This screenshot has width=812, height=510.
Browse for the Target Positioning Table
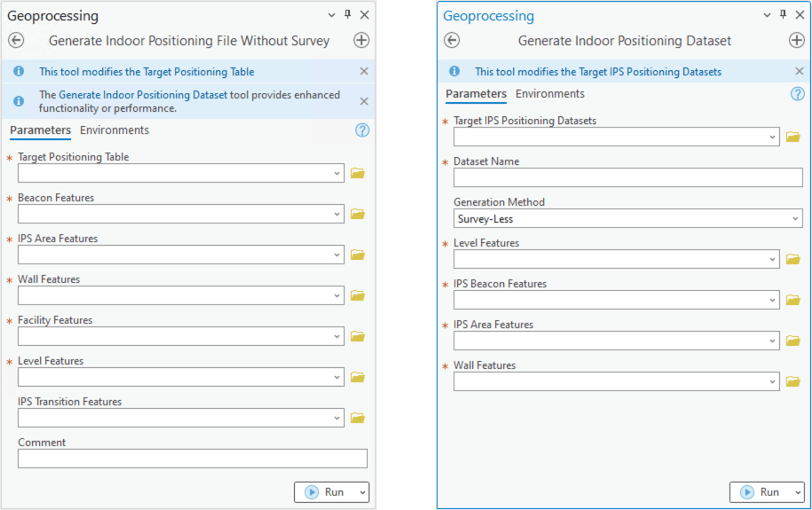tap(358, 173)
